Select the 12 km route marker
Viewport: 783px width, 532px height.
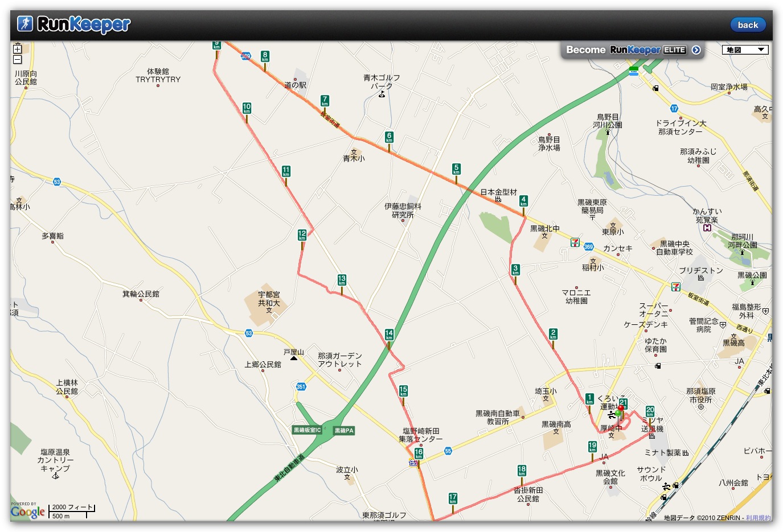(x=302, y=235)
